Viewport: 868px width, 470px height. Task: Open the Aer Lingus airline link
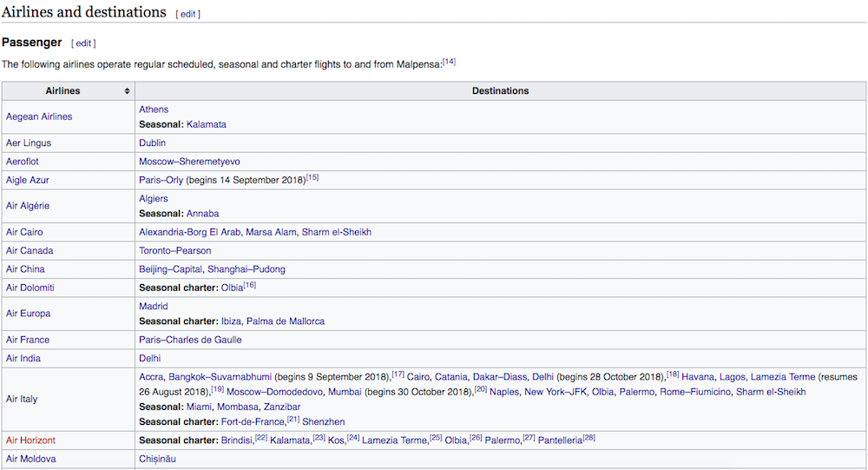[29, 142]
